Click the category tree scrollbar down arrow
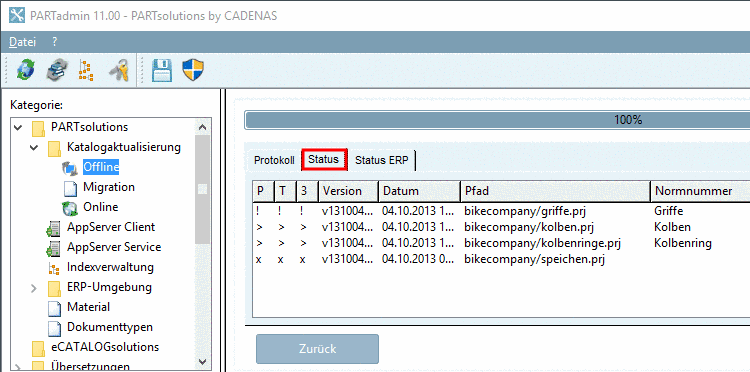This screenshot has width=750, height=372. pos(202,361)
